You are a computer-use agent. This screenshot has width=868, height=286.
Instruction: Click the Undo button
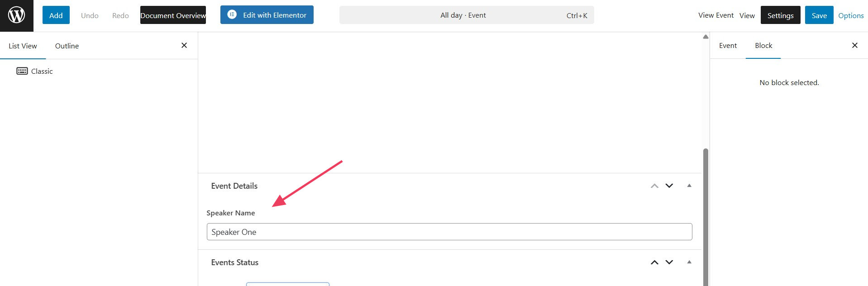pos(90,15)
